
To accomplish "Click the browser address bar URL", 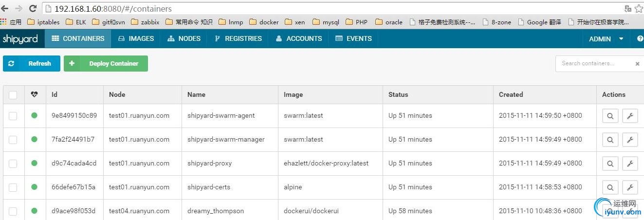I will pos(113,9).
